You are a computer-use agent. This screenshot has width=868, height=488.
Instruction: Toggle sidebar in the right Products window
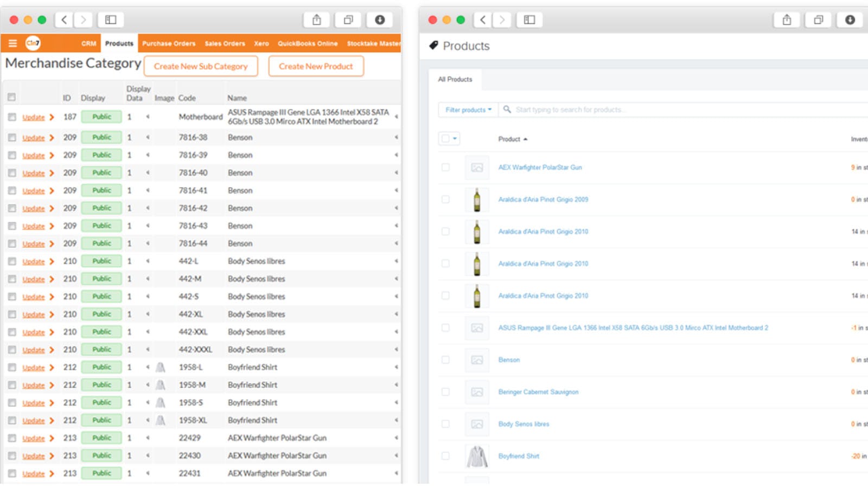point(529,20)
